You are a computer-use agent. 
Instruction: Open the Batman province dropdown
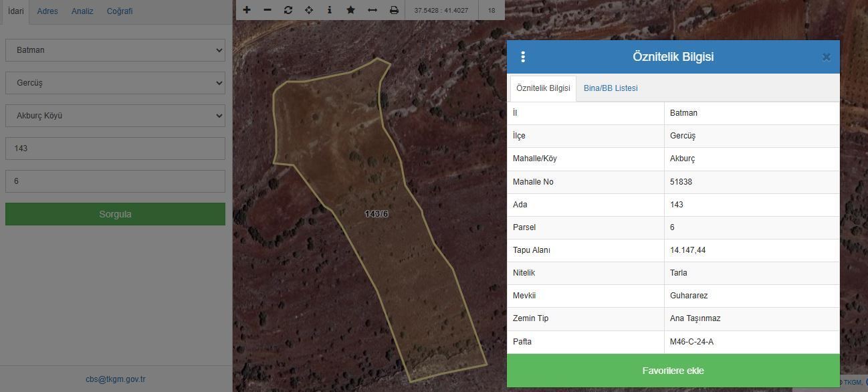coord(115,50)
